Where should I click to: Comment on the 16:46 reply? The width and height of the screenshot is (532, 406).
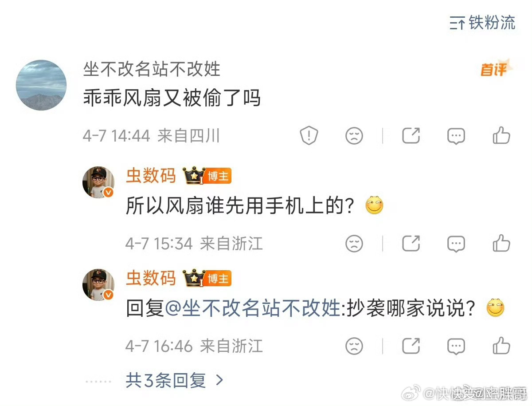(456, 346)
